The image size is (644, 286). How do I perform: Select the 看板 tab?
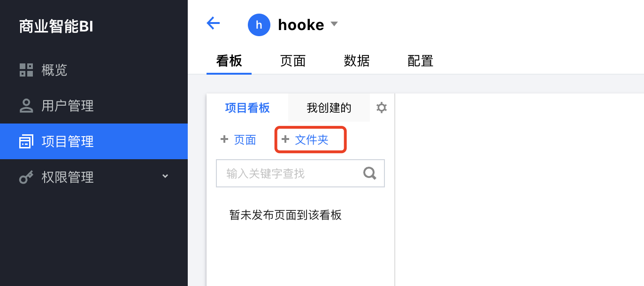(229, 61)
